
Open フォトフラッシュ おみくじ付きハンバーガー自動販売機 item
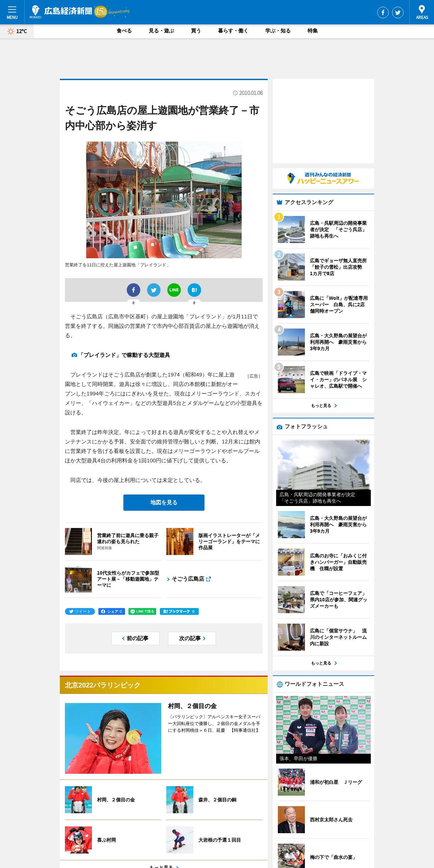[323, 562]
